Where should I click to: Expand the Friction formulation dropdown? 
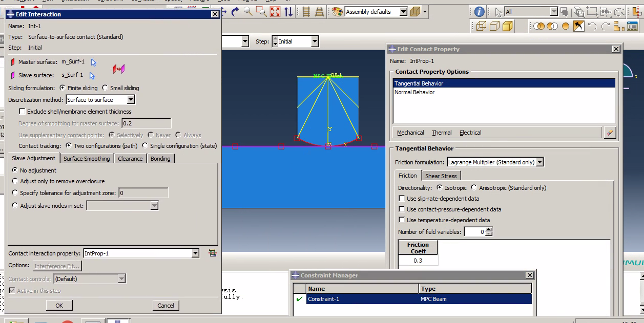[x=539, y=162]
